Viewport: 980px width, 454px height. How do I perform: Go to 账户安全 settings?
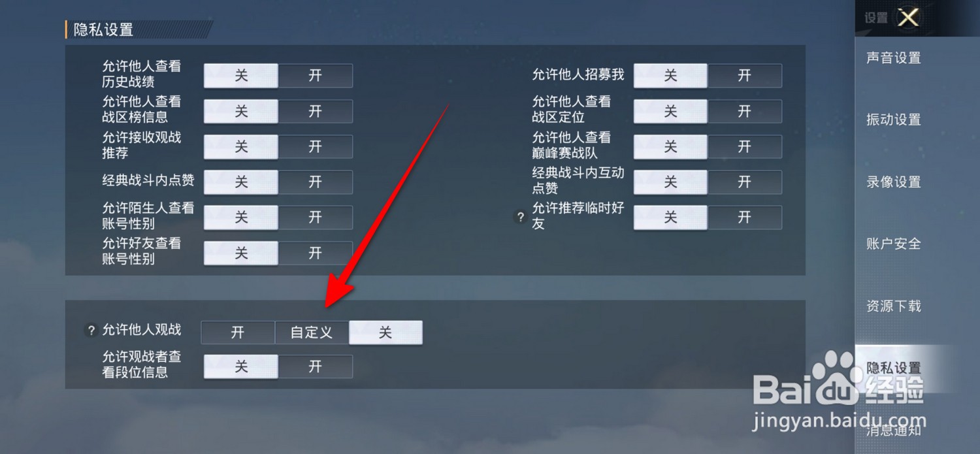pyautogui.click(x=893, y=244)
